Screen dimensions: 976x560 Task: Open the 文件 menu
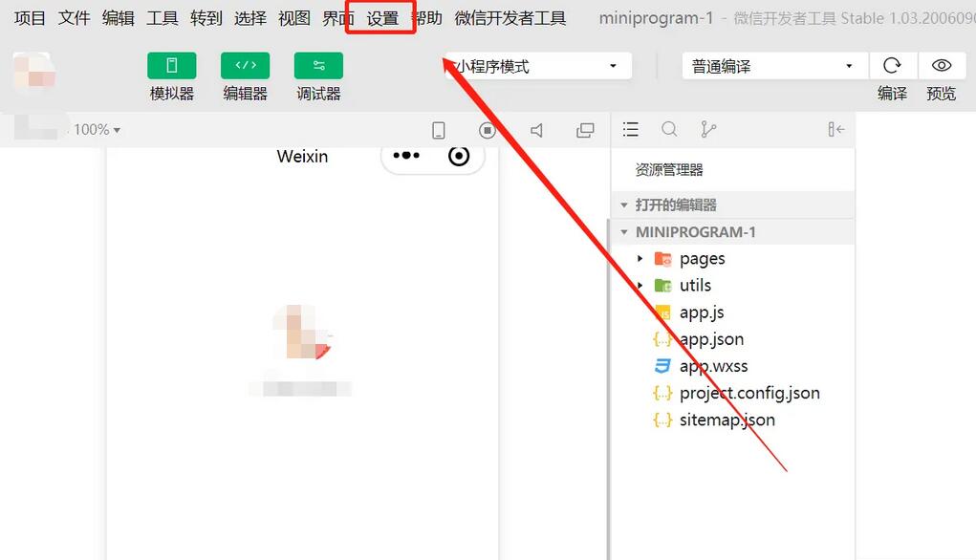click(x=74, y=18)
